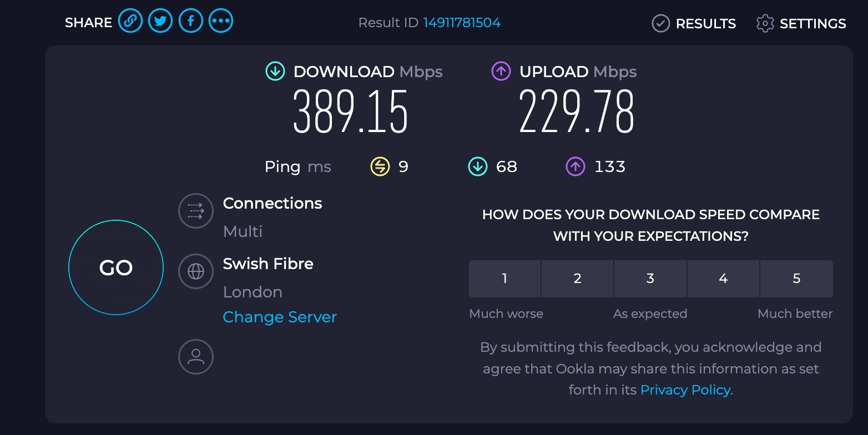Image resolution: width=868 pixels, height=435 pixels.
Task: Click the Connections multi-arrow icon
Action: point(196,211)
